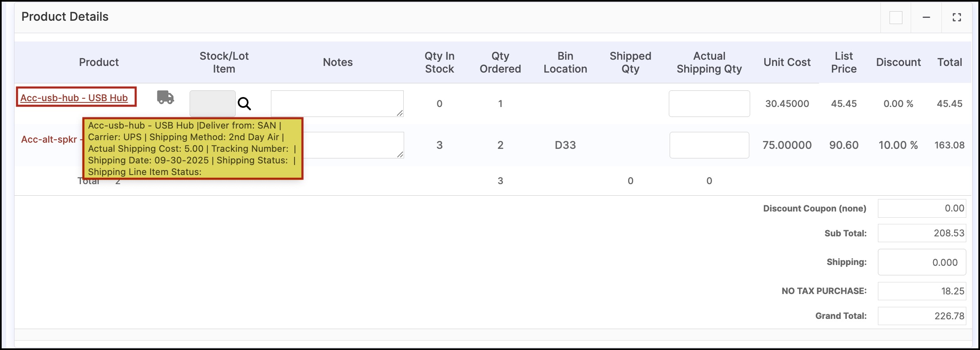Image resolution: width=980 pixels, height=350 pixels.
Task: Open the Acc-alt-spkr product link
Action: pos(49,139)
